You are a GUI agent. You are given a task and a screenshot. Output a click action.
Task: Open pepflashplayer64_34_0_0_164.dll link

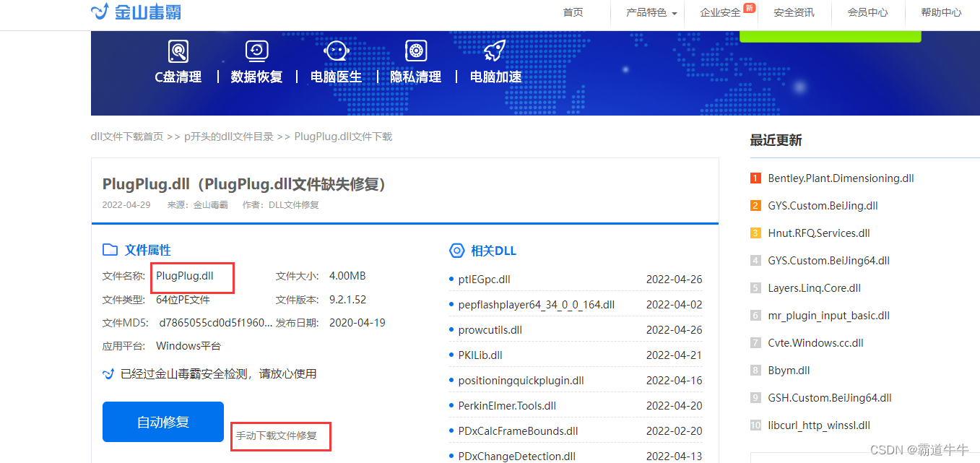537,305
